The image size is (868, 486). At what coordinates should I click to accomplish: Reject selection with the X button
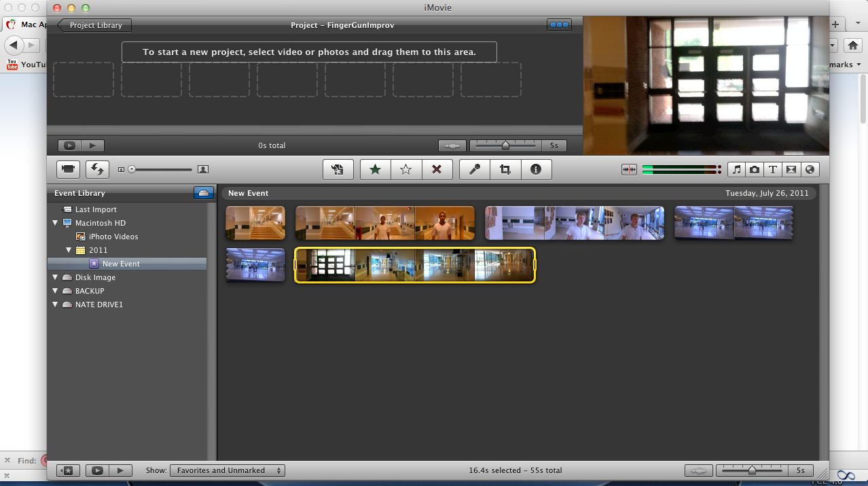tap(437, 169)
